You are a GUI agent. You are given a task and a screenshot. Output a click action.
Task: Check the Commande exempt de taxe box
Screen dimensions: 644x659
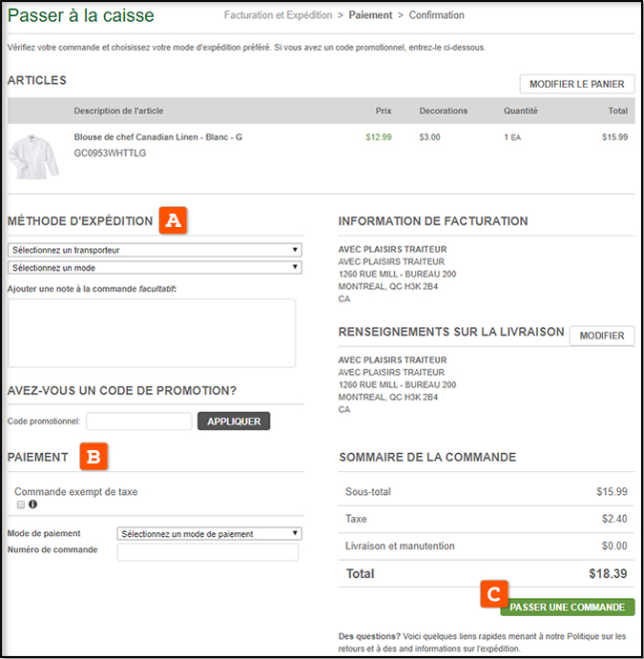click(x=20, y=505)
